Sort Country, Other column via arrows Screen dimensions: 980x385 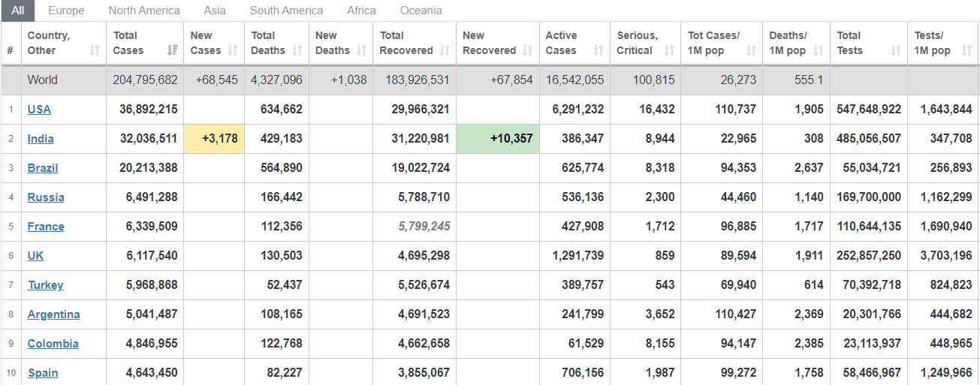pyautogui.click(x=95, y=50)
